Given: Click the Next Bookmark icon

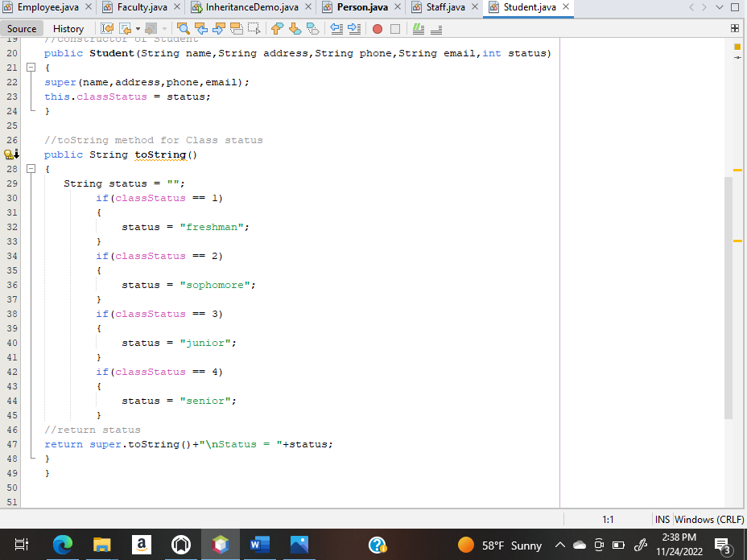Looking at the screenshot, I should coord(295,29).
